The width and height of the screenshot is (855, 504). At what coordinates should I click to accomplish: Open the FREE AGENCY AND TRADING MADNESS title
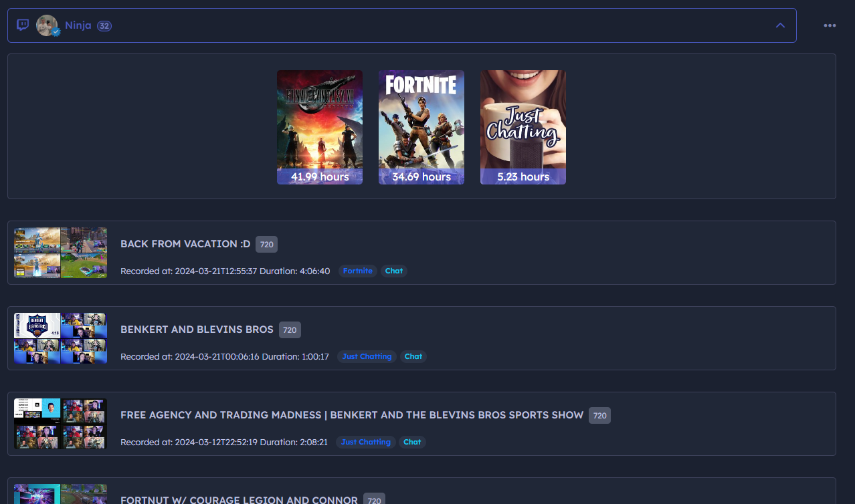click(x=352, y=415)
